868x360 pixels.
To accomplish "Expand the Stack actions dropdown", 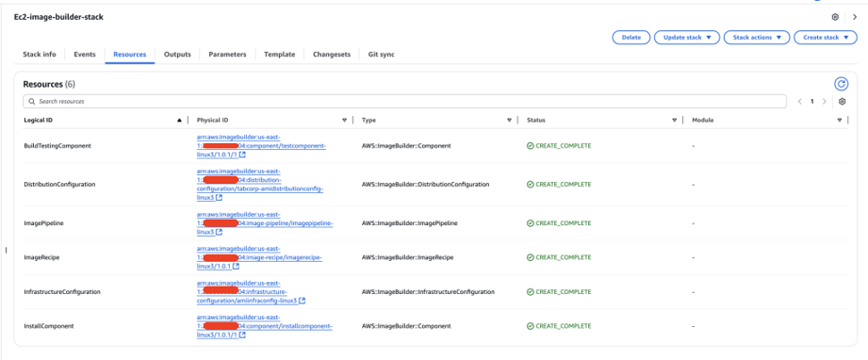I will click(x=757, y=38).
